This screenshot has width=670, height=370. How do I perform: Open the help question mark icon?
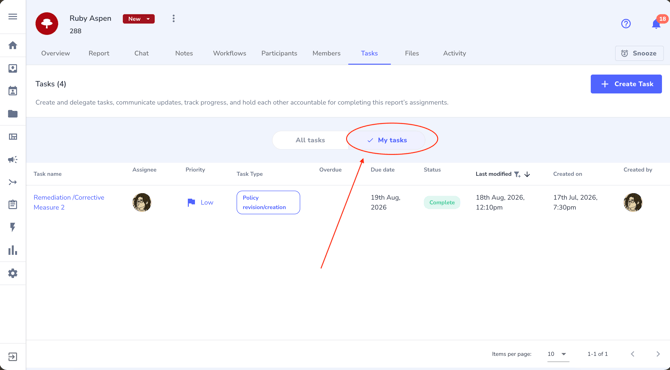coord(626,23)
